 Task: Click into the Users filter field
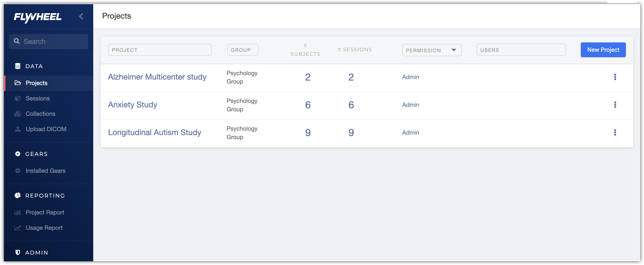[x=521, y=50]
